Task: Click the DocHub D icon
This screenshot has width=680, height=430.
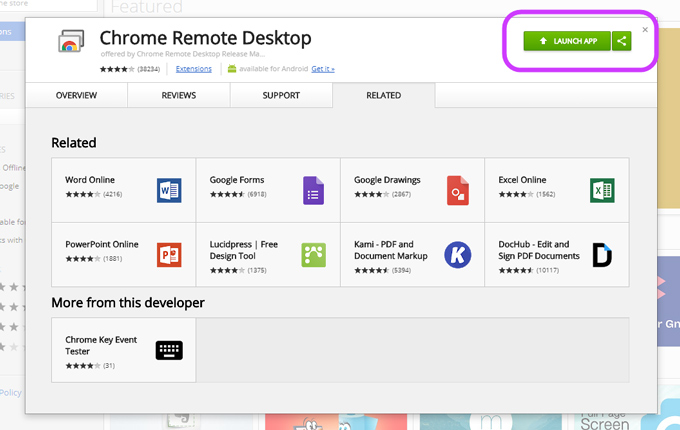Action: (602, 255)
